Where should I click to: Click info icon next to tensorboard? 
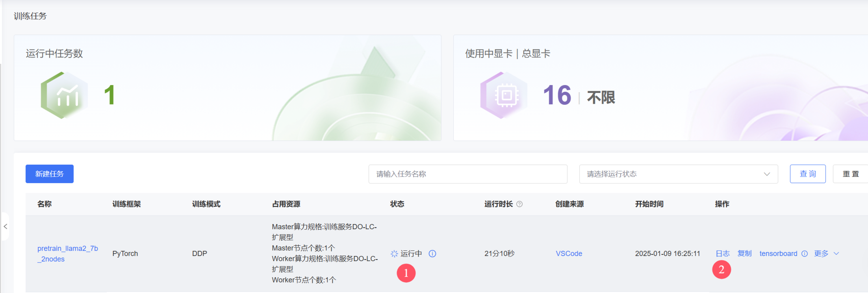[804, 254]
